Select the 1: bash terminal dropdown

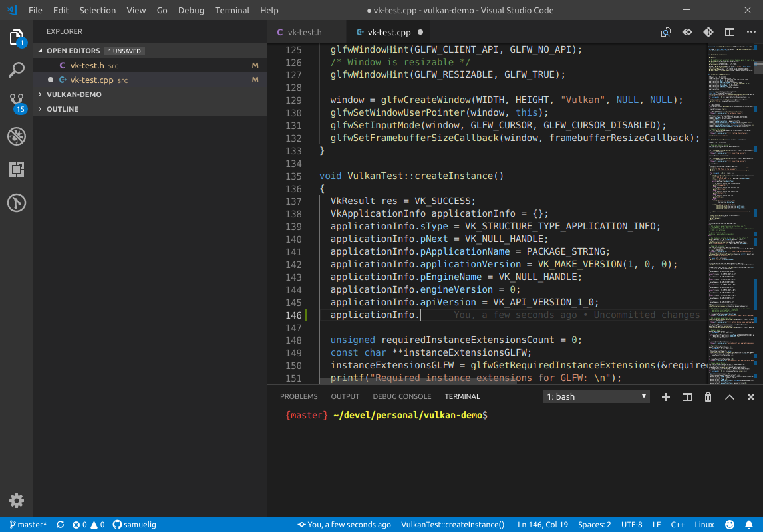pos(596,397)
